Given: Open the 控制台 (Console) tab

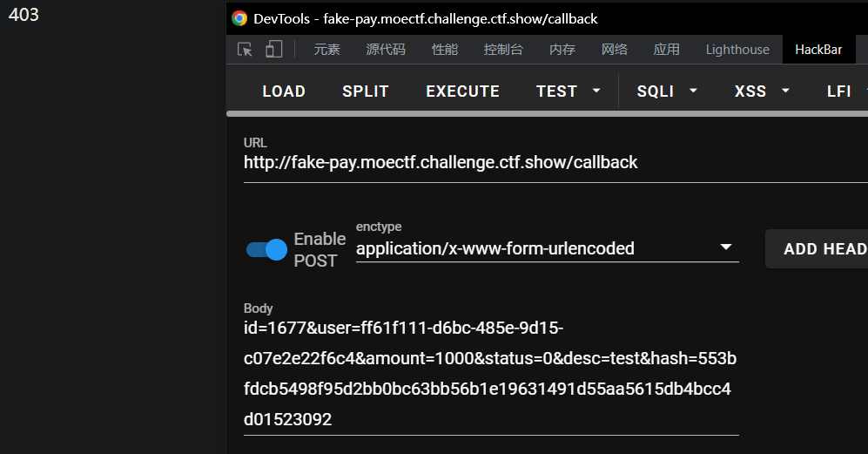Looking at the screenshot, I should point(503,50).
